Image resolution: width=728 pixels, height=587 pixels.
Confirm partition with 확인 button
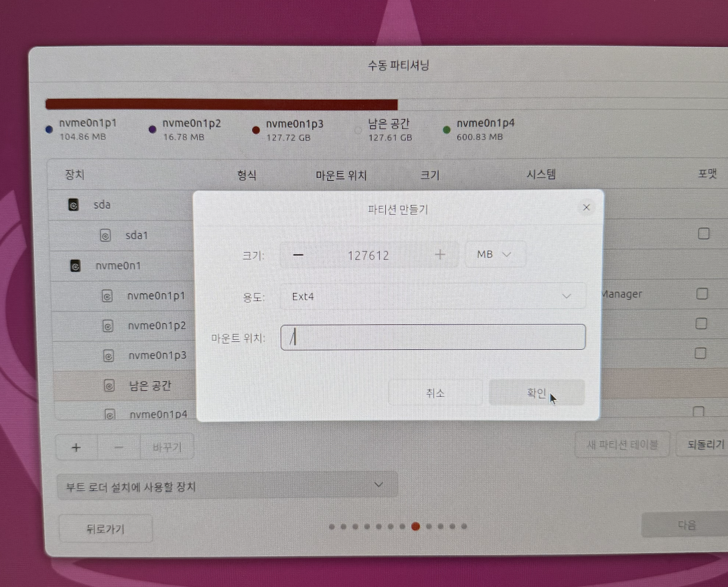(537, 393)
